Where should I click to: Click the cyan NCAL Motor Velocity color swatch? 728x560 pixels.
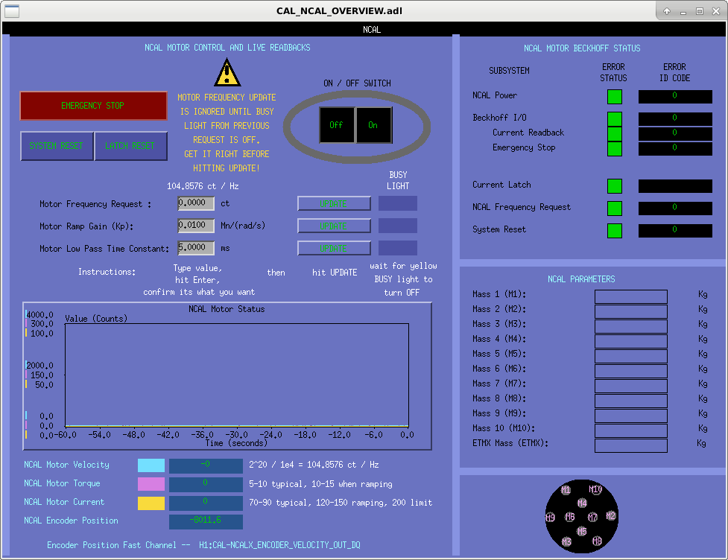151,465
